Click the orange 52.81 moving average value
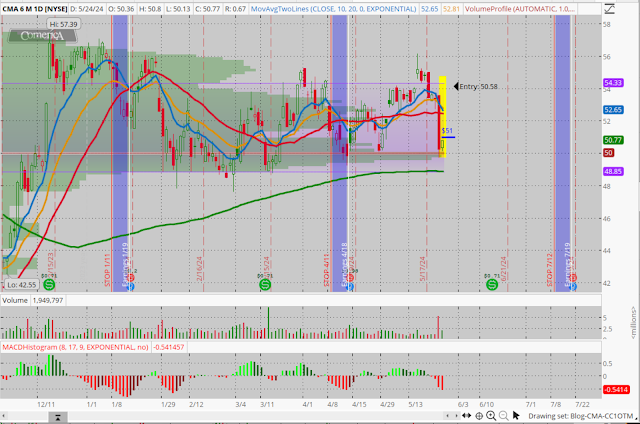The image size is (640, 424). (451, 9)
